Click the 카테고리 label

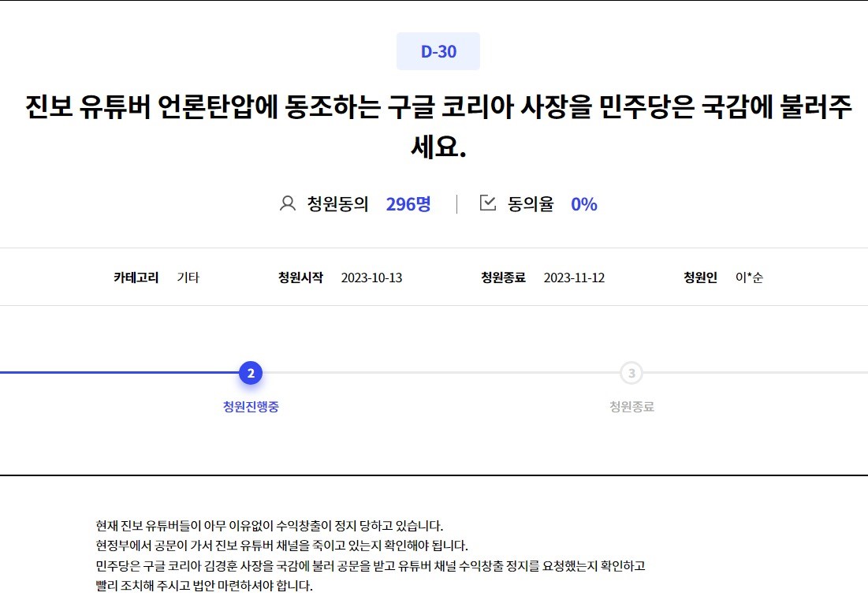pos(136,278)
